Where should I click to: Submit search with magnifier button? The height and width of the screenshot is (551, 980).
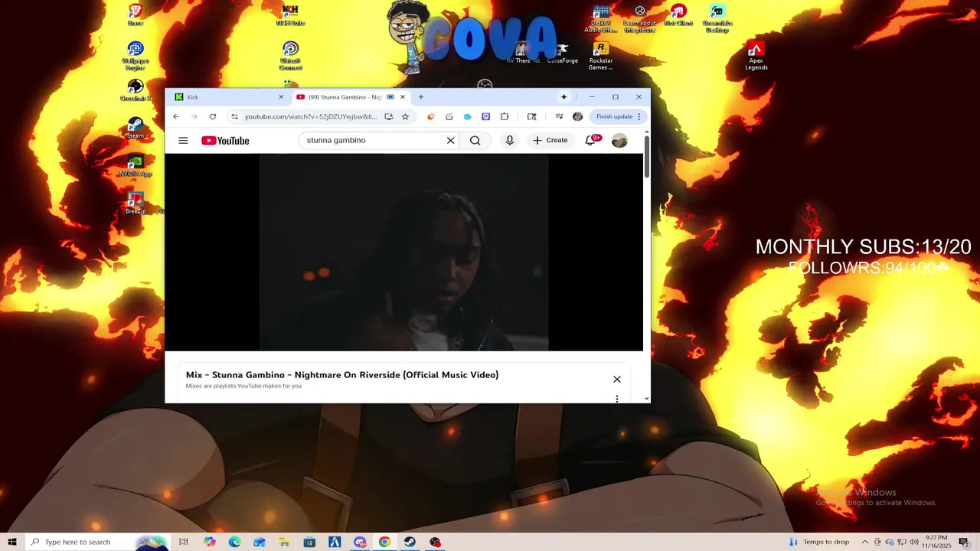tap(475, 140)
